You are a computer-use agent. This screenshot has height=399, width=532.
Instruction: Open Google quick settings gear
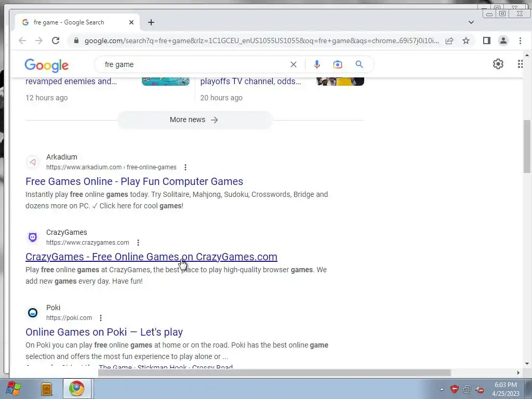(498, 64)
